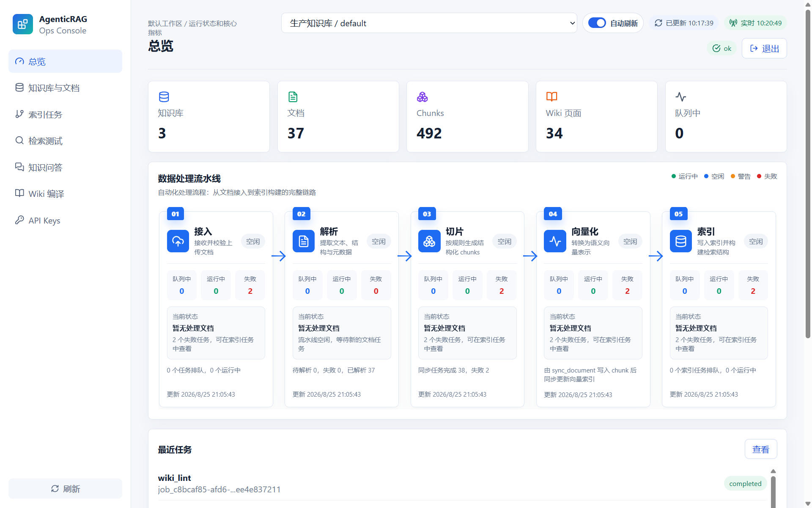812x508 pixels.
Task: Click the purple Chunks boxes icon
Action: tap(422, 97)
